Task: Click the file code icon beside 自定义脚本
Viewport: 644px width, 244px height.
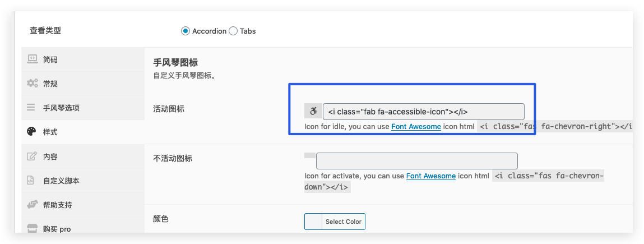Action: pyautogui.click(x=32, y=180)
